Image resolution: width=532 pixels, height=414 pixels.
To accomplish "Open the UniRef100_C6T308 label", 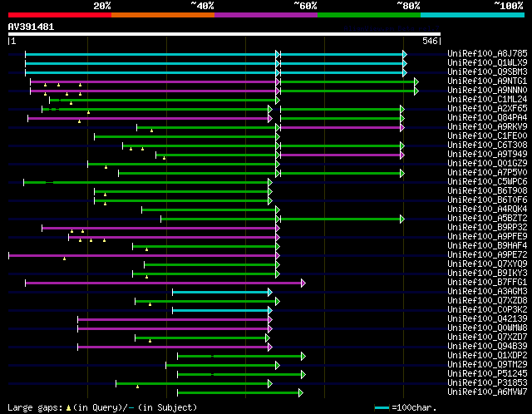I will [487, 145].
